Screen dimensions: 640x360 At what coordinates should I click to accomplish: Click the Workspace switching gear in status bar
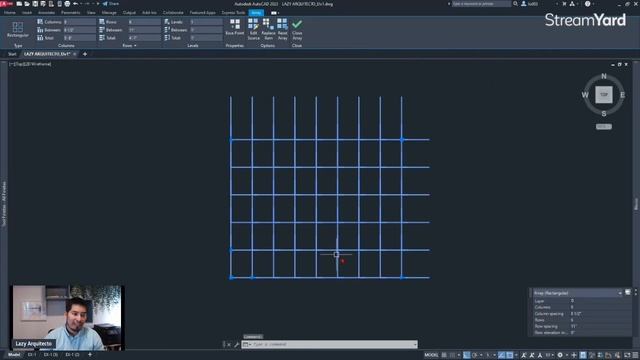point(560,355)
